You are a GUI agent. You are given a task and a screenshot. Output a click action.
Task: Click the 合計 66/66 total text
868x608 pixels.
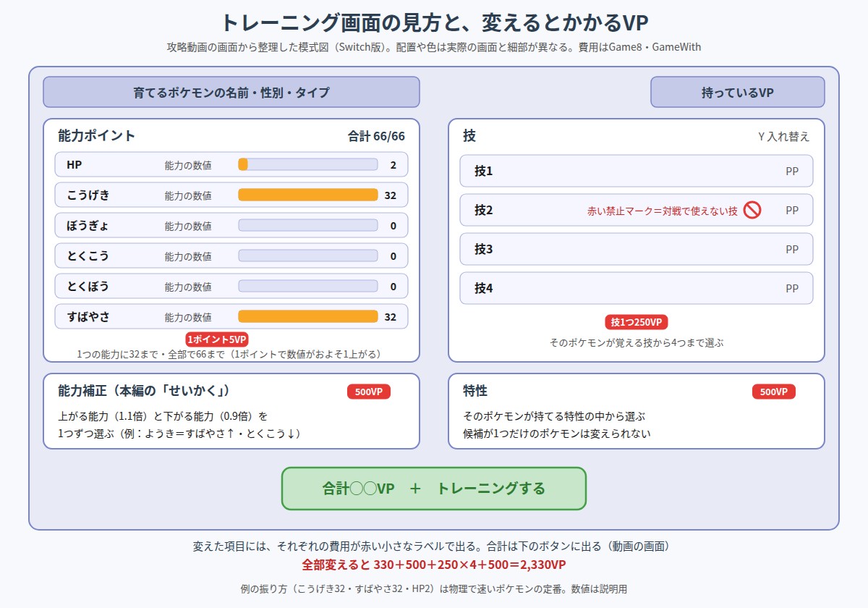pos(376,136)
